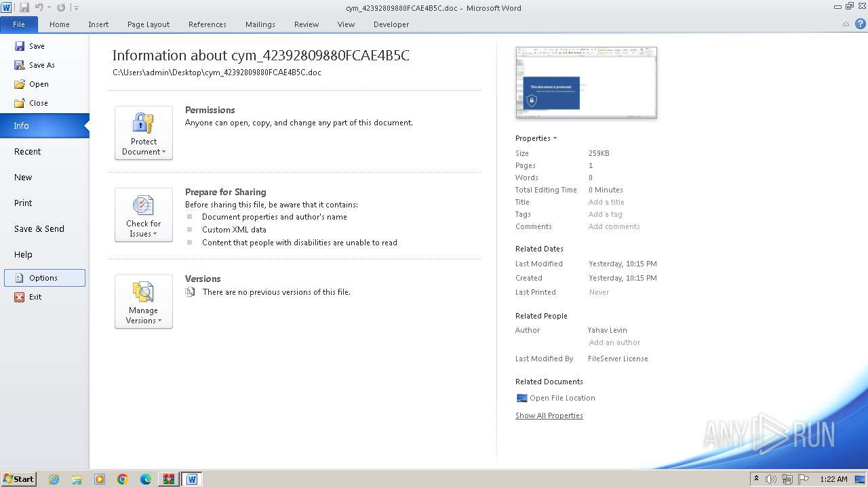The height and width of the screenshot is (488, 868).
Task: Click Exit to quit Word
Action: (28, 297)
